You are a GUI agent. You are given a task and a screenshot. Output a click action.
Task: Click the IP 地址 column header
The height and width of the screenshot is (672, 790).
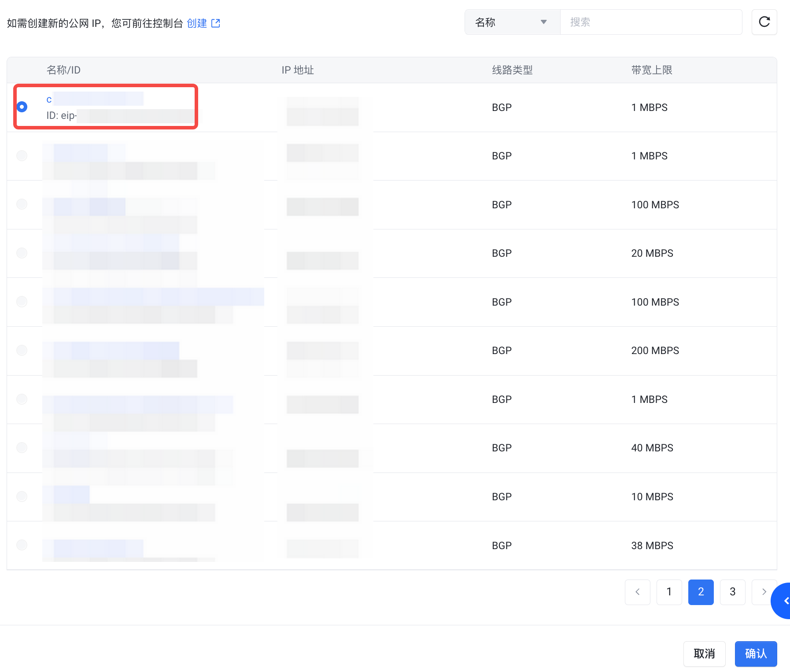click(x=298, y=70)
